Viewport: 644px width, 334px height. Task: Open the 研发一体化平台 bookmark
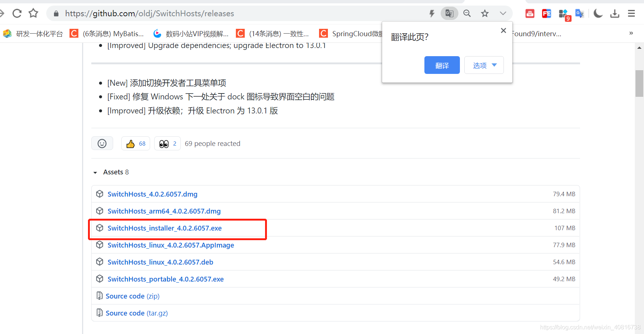pyautogui.click(x=33, y=34)
